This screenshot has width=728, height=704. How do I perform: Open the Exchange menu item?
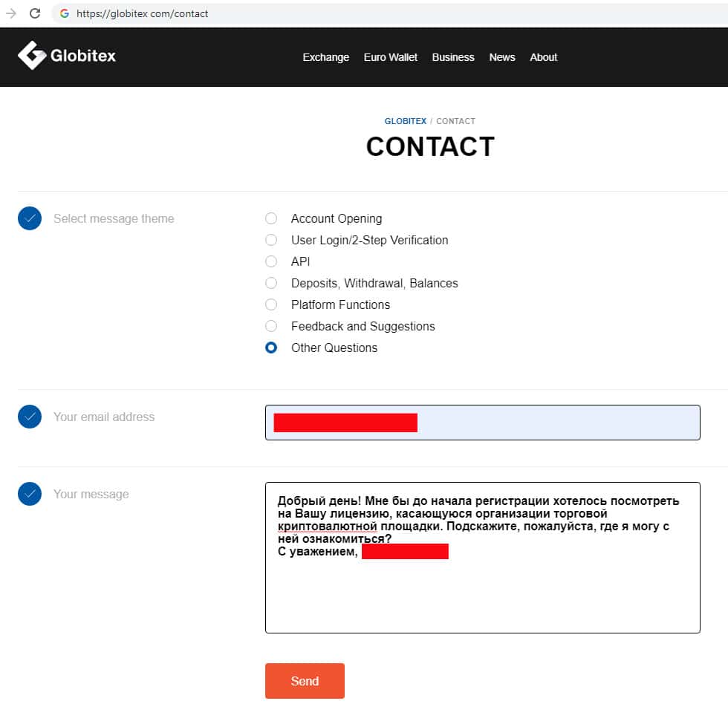pos(326,57)
